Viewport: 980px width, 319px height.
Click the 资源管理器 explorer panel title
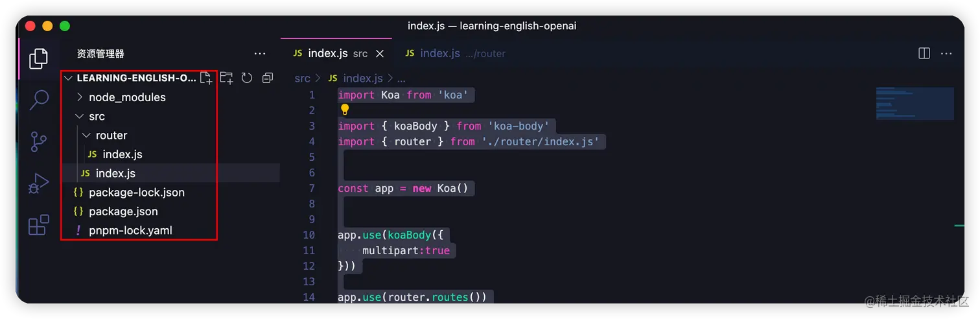click(x=100, y=54)
